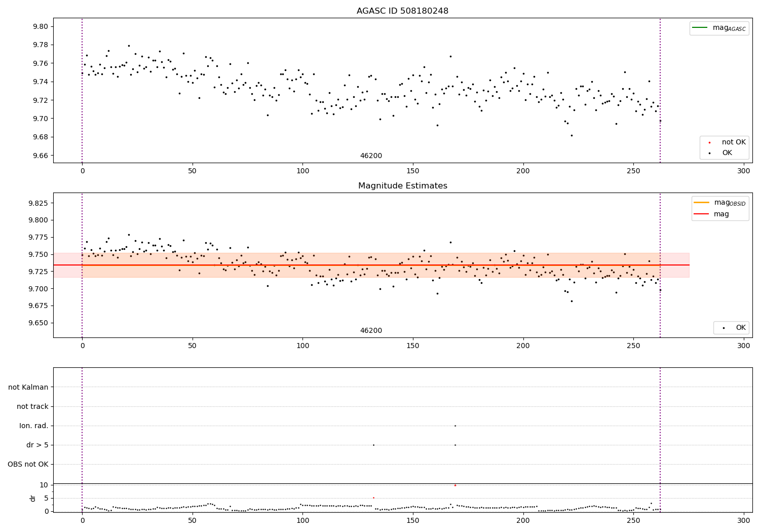Click the 'OBS not OK' y-axis label
This screenshot has height=532, width=760.
[x=28, y=464]
